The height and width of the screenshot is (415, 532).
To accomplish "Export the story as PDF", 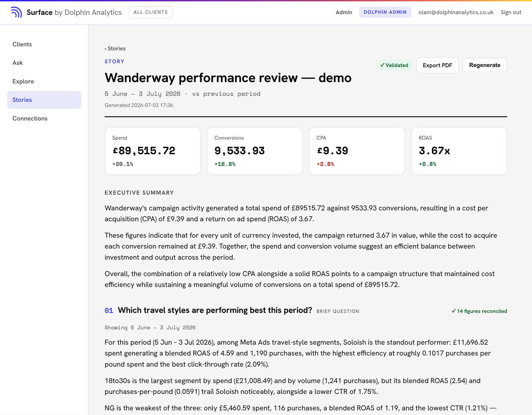I will pos(438,65).
